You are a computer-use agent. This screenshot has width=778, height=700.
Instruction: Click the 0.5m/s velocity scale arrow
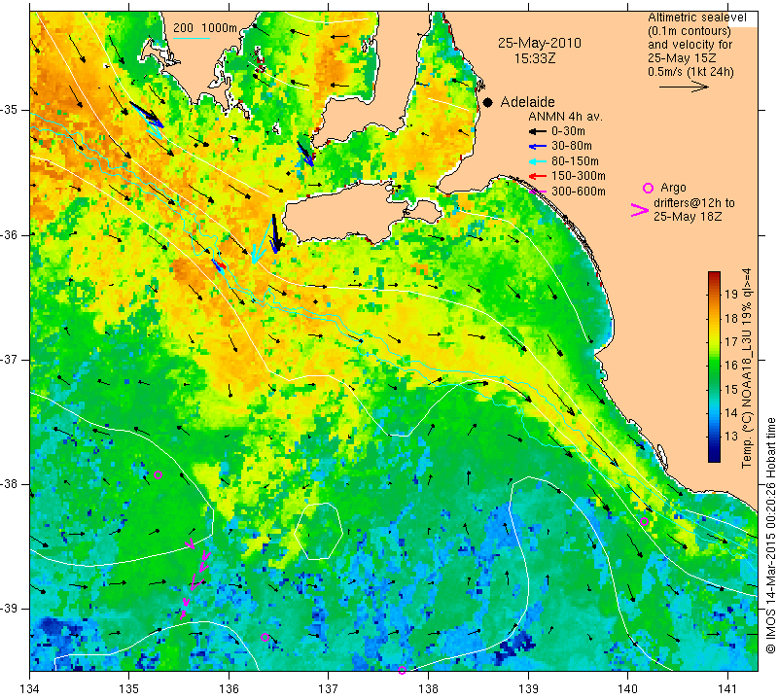tap(684, 87)
